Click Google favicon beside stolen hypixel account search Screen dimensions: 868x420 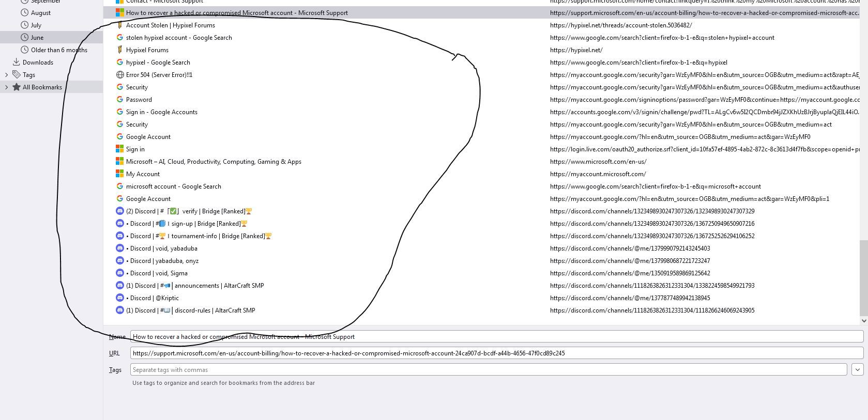point(120,37)
